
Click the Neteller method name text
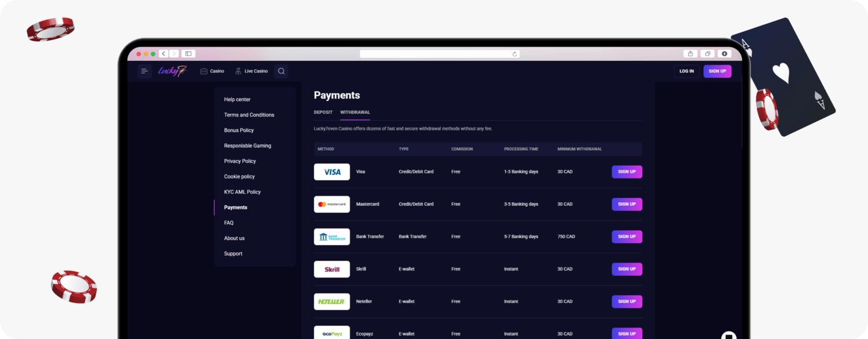(x=364, y=302)
